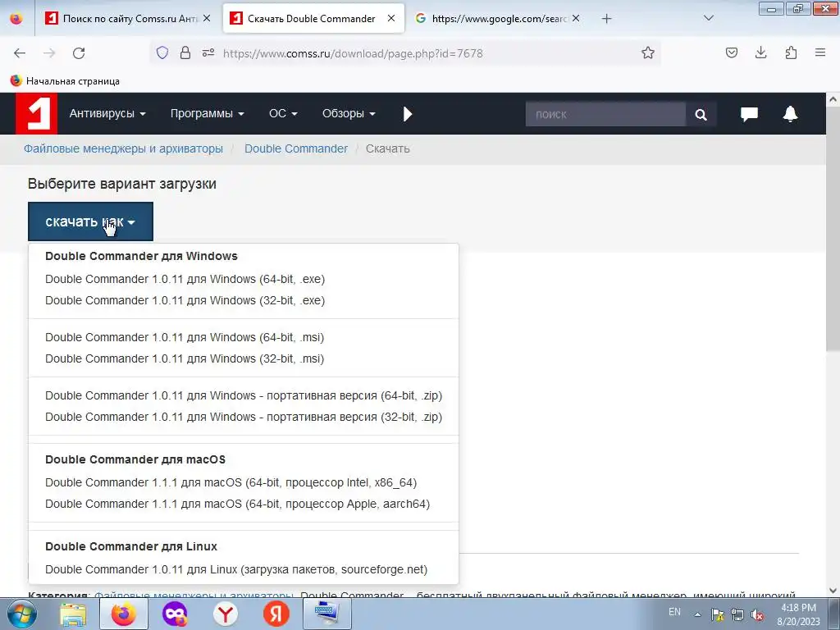840x630 pixels.
Task: Select macOS Intel x86_64 download
Action: point(231,482)
